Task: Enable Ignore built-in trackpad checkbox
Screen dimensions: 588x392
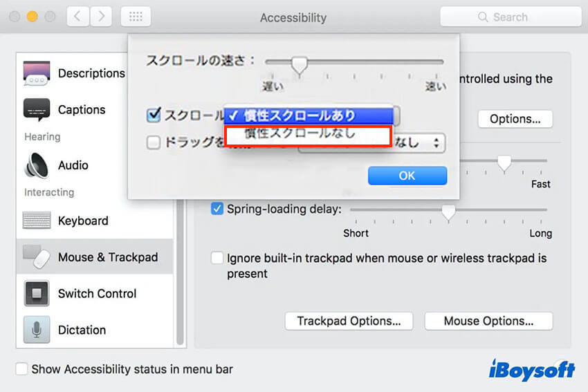Action: (x=217, y=258)
